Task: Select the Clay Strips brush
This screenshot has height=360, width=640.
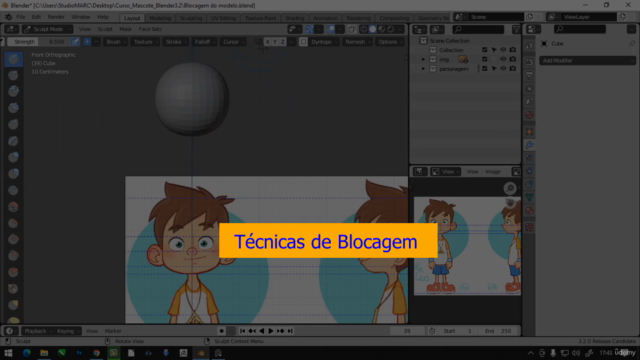Action: [x=13, y=108]
